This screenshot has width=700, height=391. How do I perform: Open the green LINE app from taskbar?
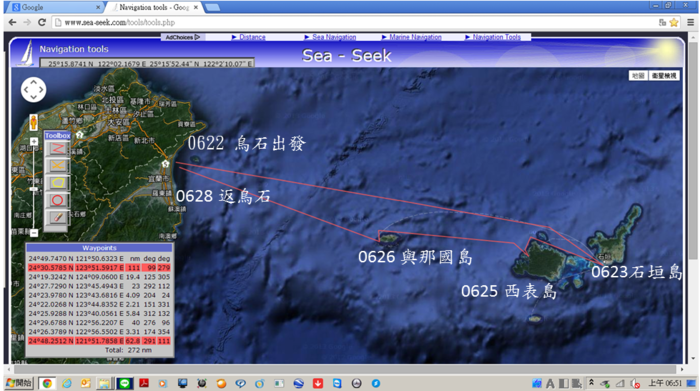pyautogui.click(x=125, y=383)
